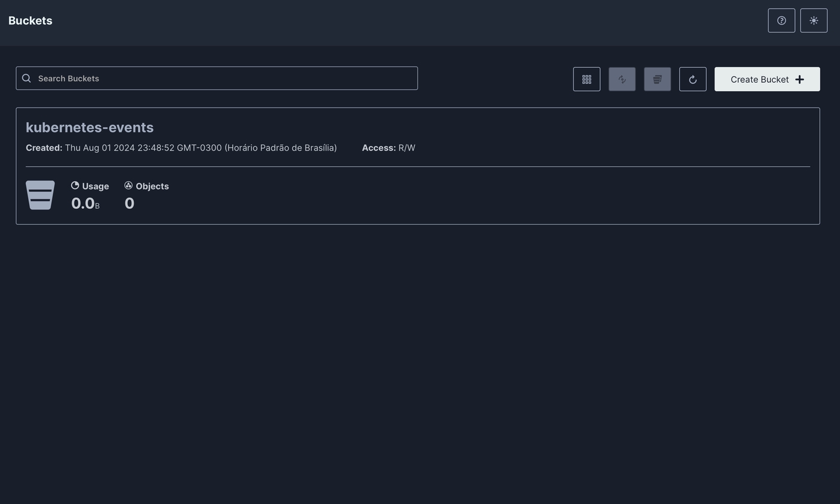This screenshot has height=504, width=840.
Task: Toggle light/dark theme with sun icon
Action: tap(814, 20)
